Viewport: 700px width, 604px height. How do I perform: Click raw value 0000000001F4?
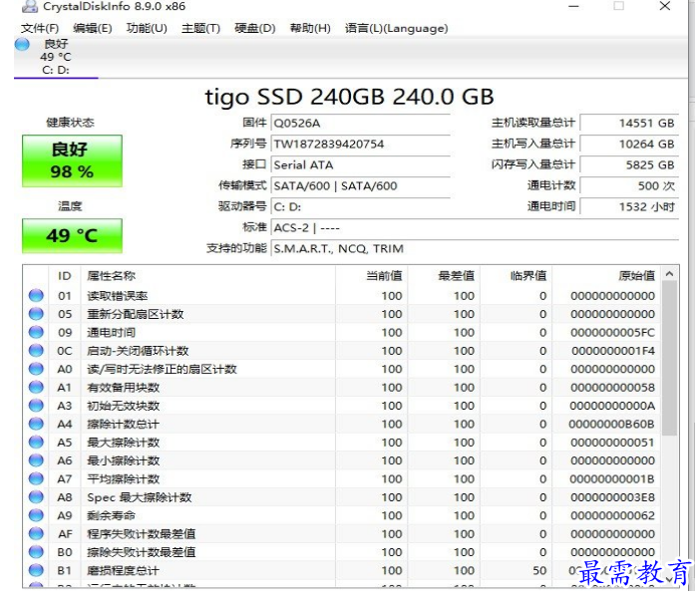612,351
